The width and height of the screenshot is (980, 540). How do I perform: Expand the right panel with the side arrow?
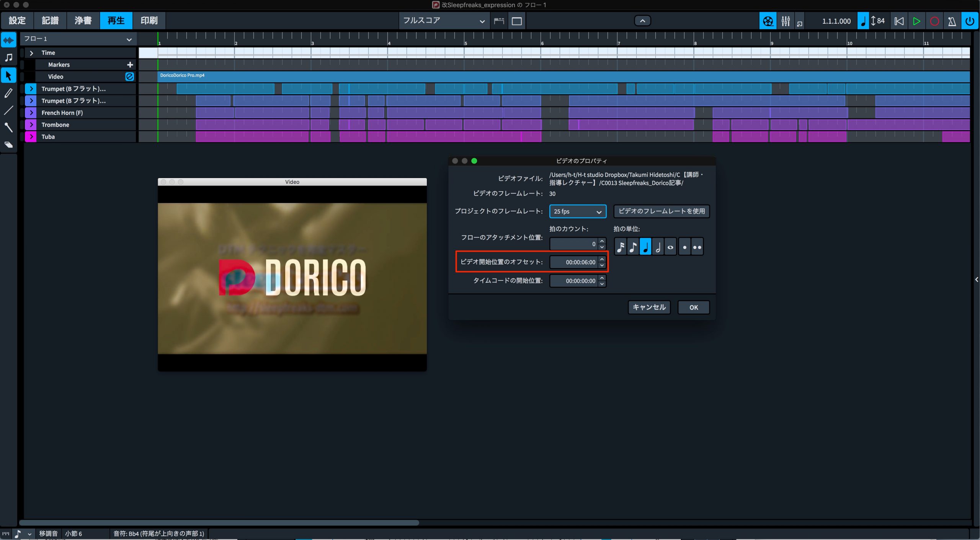pyautogui.click(x=977, y=280)
